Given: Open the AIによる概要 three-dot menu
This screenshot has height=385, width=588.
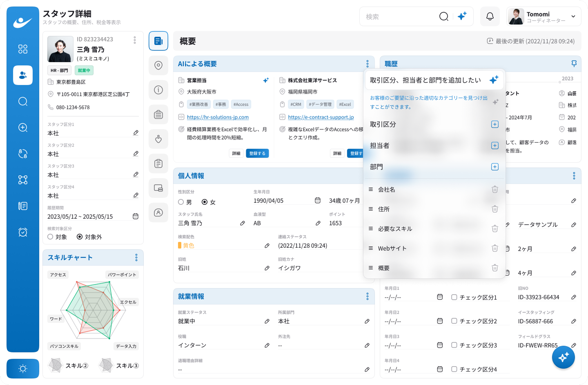Looking at the screenshot, I should point(367,64).
